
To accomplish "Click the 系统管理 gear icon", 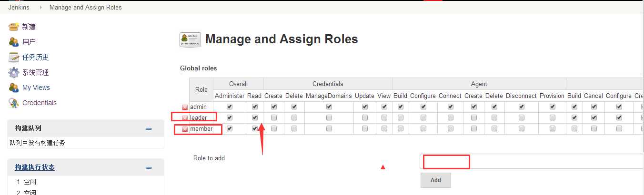I will pos(14,72).
